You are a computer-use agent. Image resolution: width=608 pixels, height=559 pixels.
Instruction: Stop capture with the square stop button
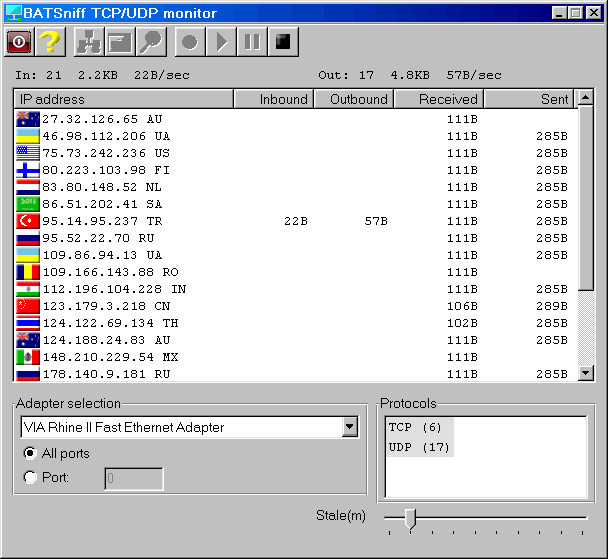pos(283,41)
